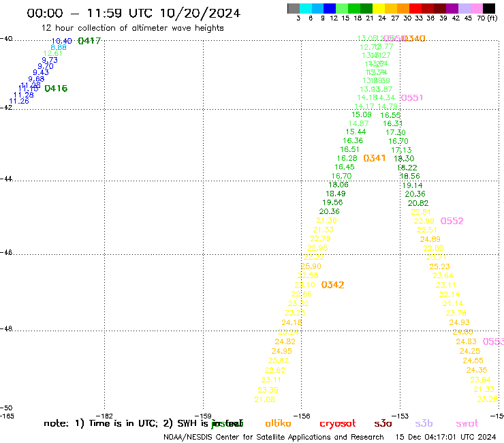Click the latitude axis label '-48'
The image size is (504, 443).
(x=6, y=329)
